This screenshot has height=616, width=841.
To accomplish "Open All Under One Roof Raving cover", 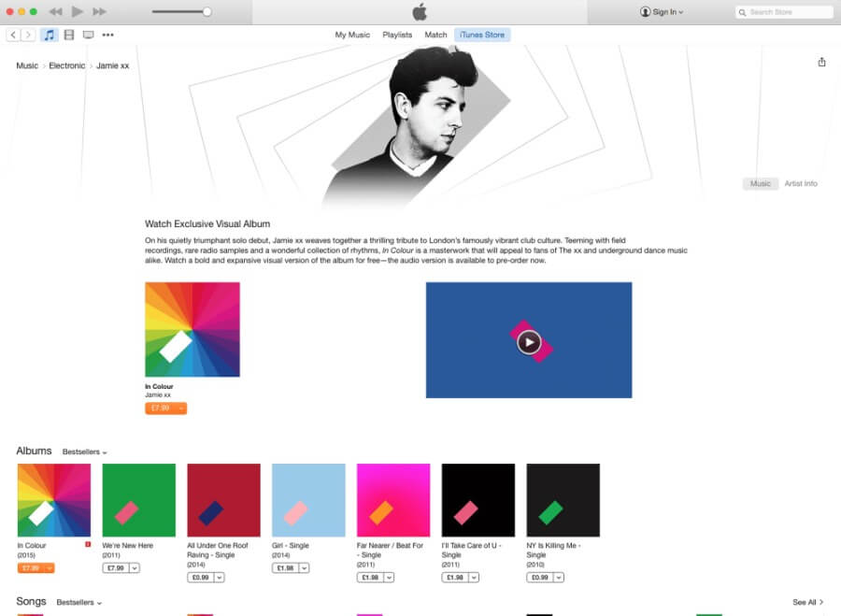I will tap(223, 500).
